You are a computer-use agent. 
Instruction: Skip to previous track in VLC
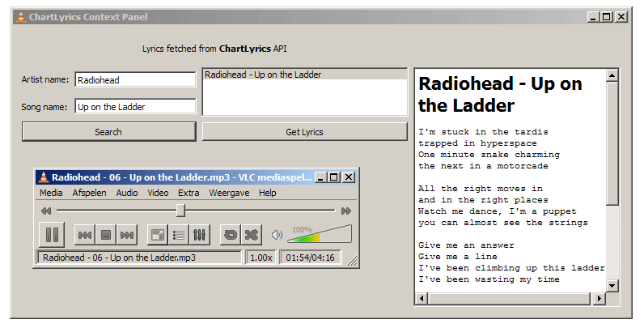click(85, 235)
